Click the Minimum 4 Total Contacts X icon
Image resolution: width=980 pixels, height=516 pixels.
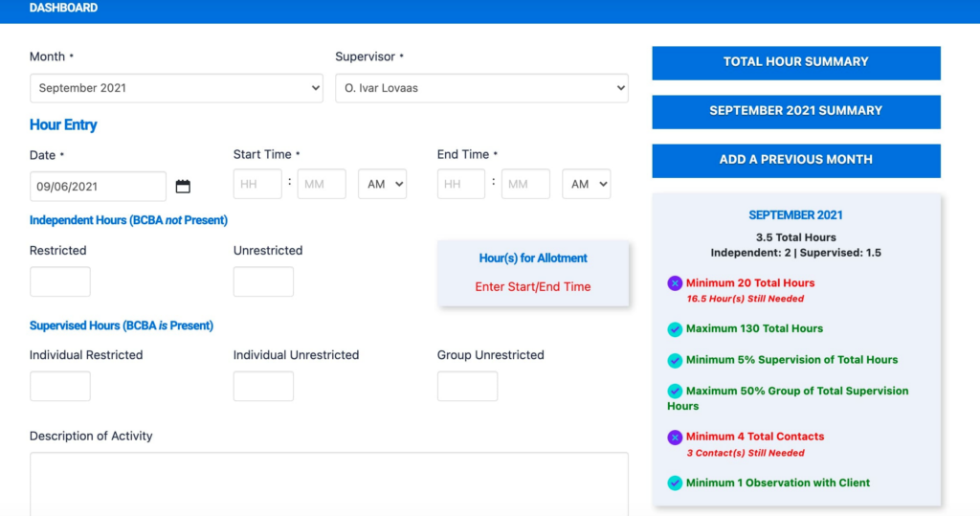[675, 437]
